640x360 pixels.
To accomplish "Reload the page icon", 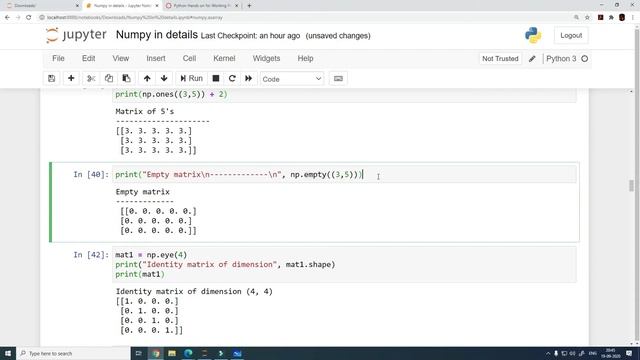I will 29,18.
